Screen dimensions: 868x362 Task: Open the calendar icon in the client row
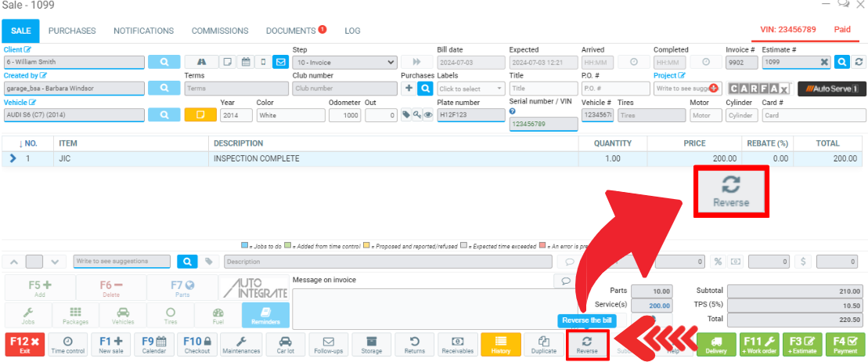[x=245, y=62]
